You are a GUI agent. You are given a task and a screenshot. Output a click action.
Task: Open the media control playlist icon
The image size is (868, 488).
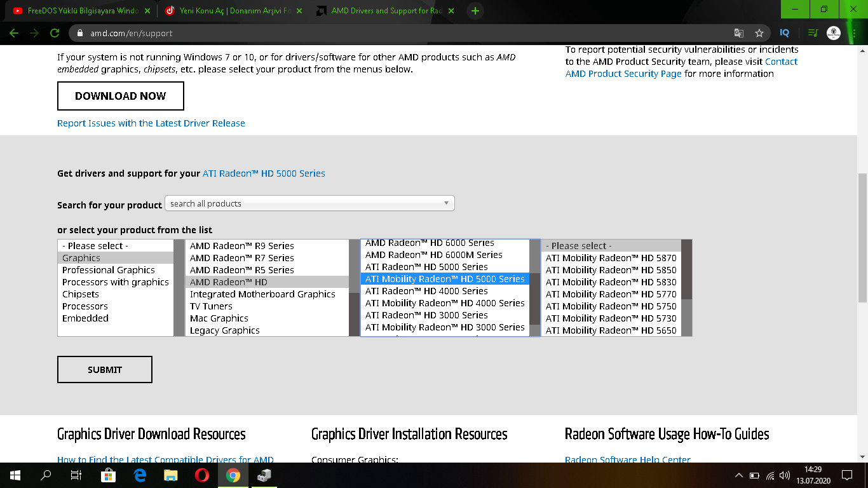click(812, 33)
